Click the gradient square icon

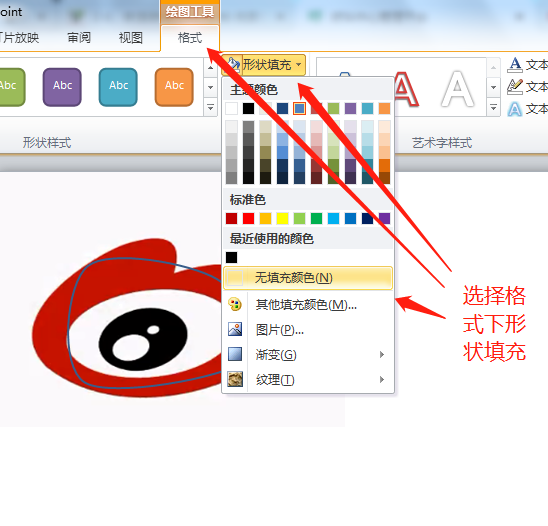[x=235, y=354]
